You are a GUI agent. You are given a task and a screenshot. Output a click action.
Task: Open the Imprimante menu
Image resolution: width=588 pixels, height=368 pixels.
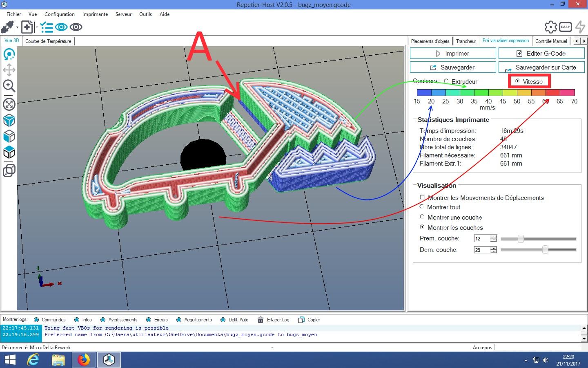95,14
